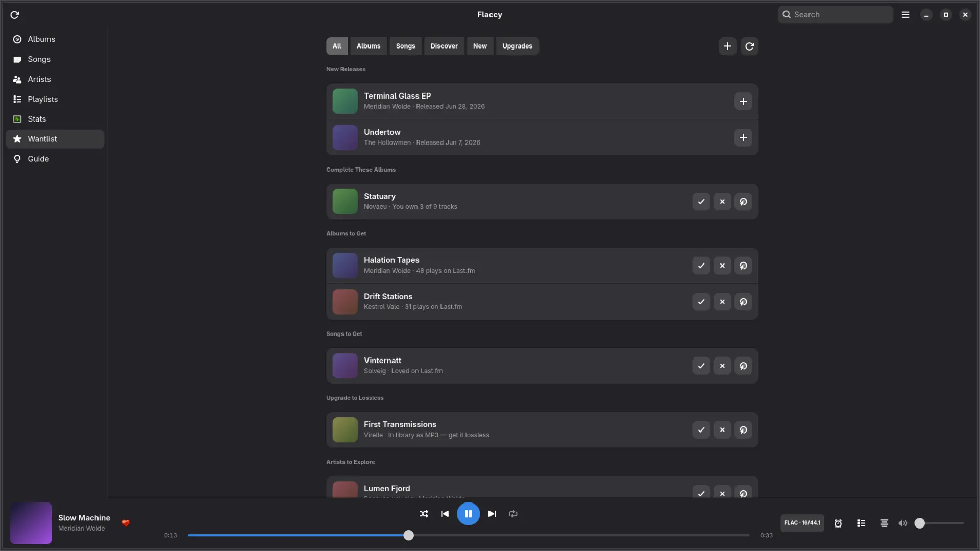Click Meridian Wolde under Slow Machine
The height and width of the screenshot is (551, 980).
point(82,529)
